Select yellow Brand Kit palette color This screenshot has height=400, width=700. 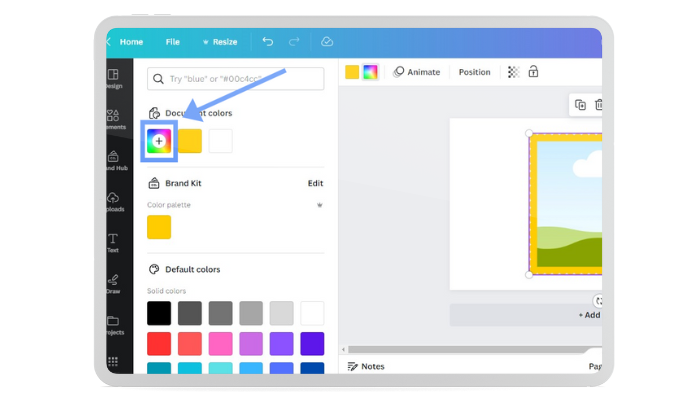pyautogui.click(x=159, y=227)
